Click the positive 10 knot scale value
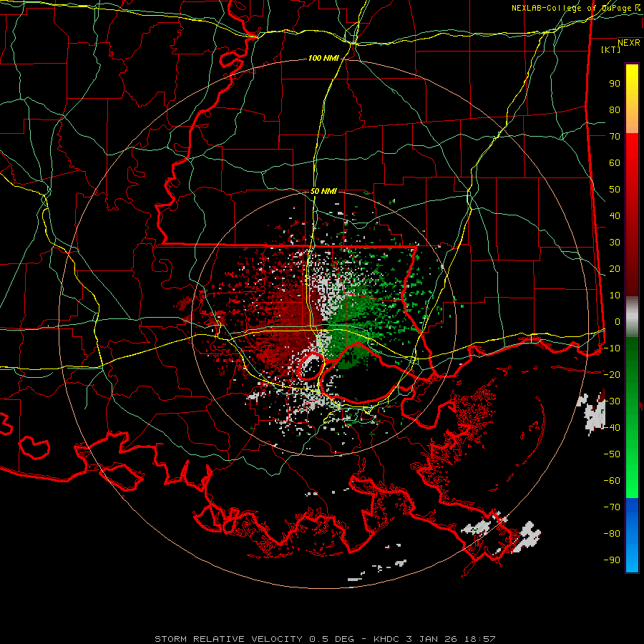The image size is (644, 644). [615, 296]
